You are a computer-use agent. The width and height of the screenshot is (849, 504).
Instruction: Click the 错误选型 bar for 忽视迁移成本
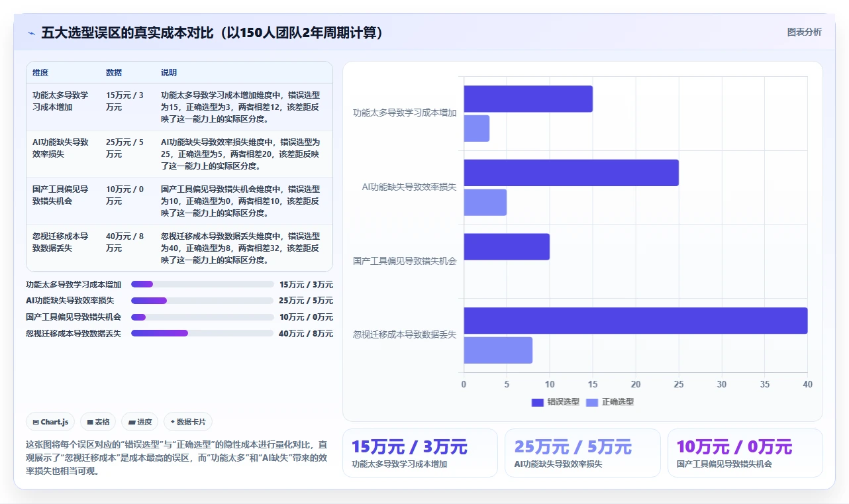click(x=636, y=321)
